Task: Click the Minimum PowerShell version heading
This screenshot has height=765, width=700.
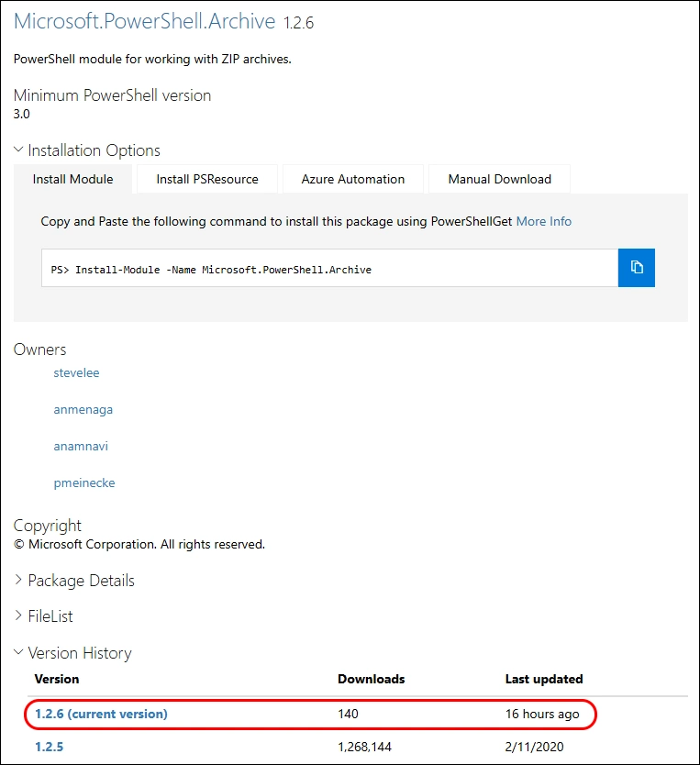Action: [112, 95]
